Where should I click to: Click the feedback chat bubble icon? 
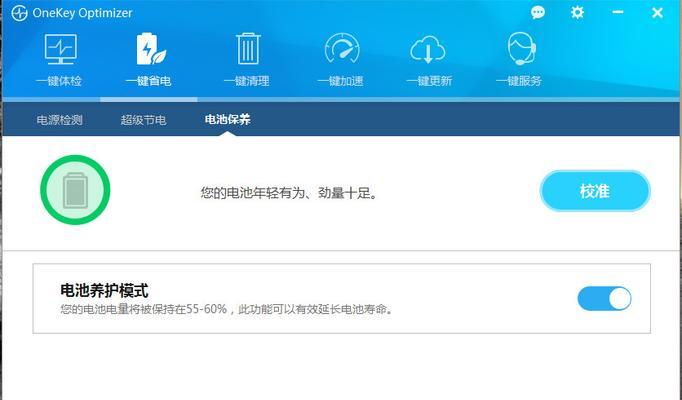click(x=538, y=12)
